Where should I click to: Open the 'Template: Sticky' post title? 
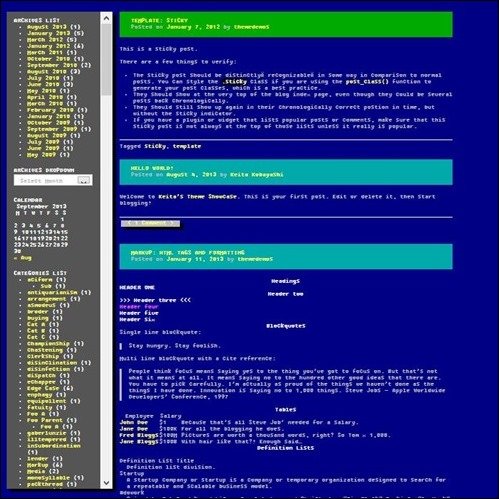(x=159, y=20)
